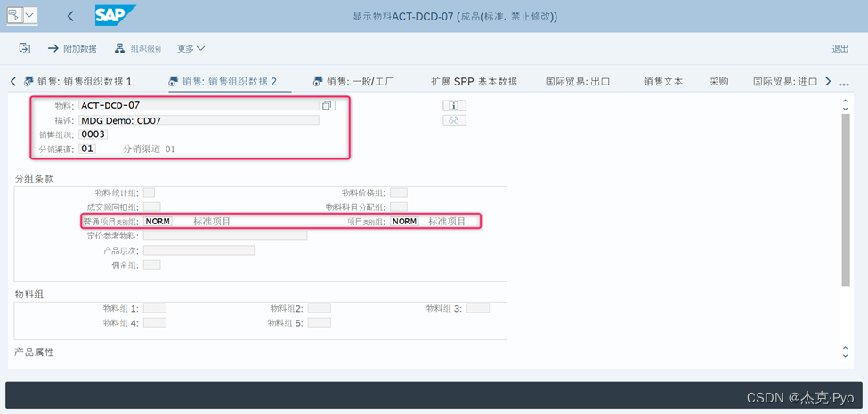
Task: Click the bottom page up/down scroll icon
Action: (845, 352)
